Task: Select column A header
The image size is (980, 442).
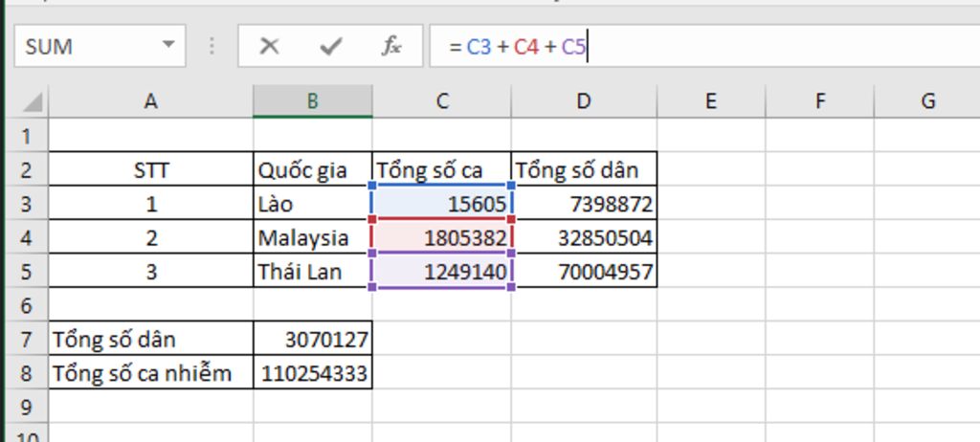Action: click(x=150, y=100)
